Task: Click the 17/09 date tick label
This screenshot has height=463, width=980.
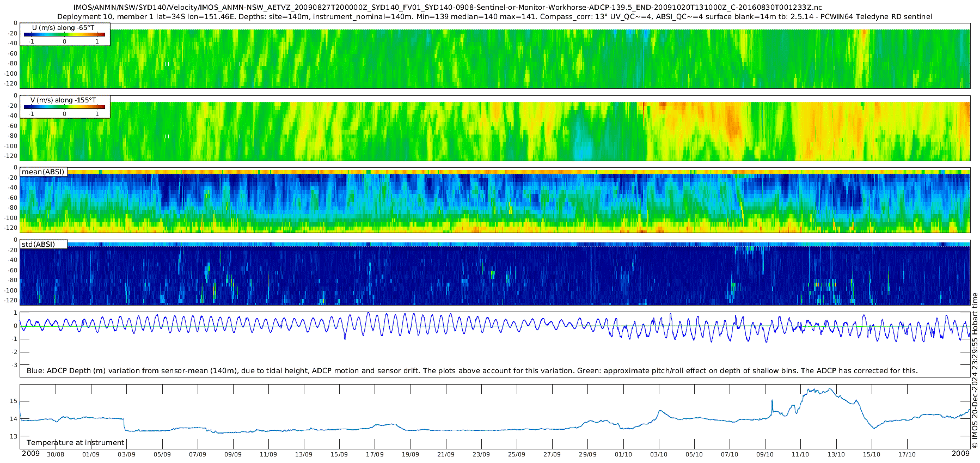Action: point(375,454)
